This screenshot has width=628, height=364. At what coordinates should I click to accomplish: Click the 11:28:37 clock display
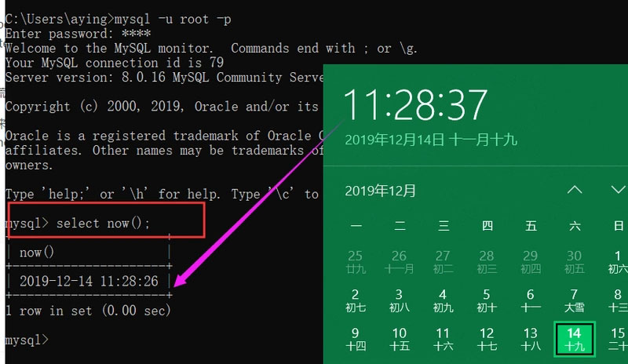415,104
